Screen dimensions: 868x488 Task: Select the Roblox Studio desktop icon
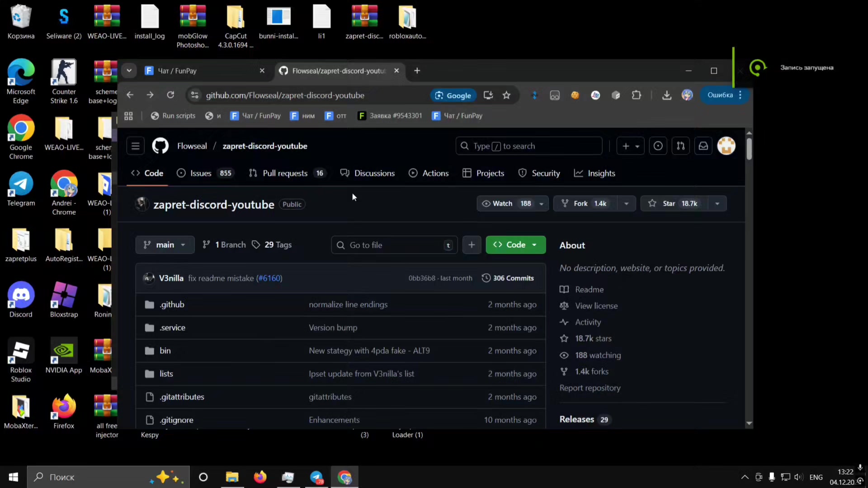[21, 360]
